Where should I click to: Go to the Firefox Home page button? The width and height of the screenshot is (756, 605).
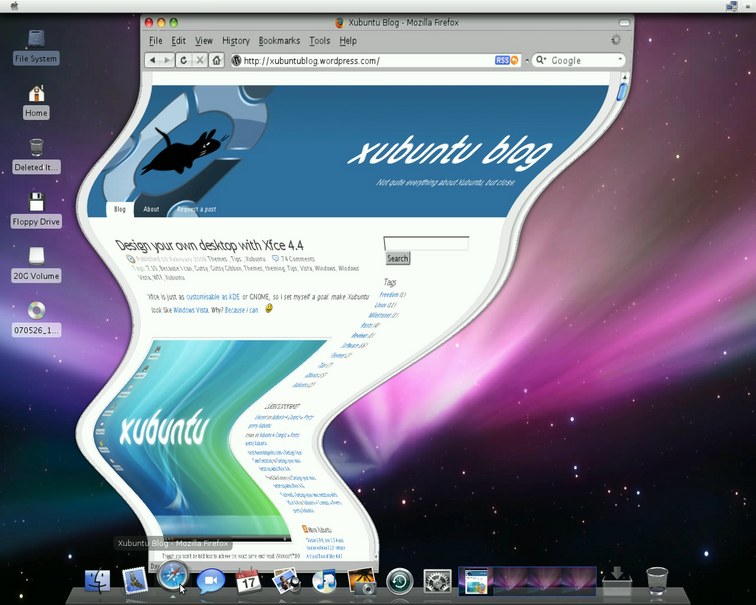pos(216,60)
